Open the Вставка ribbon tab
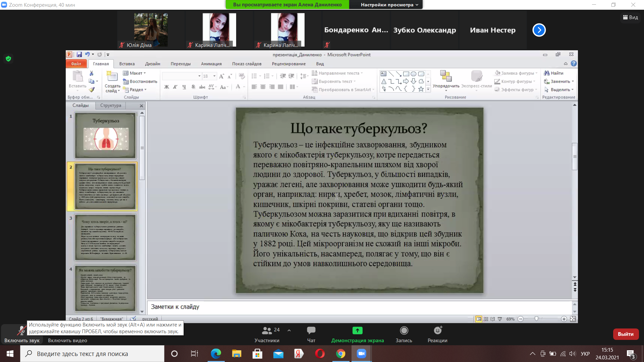This screenshot has width=644, height=362. point(127,64)
